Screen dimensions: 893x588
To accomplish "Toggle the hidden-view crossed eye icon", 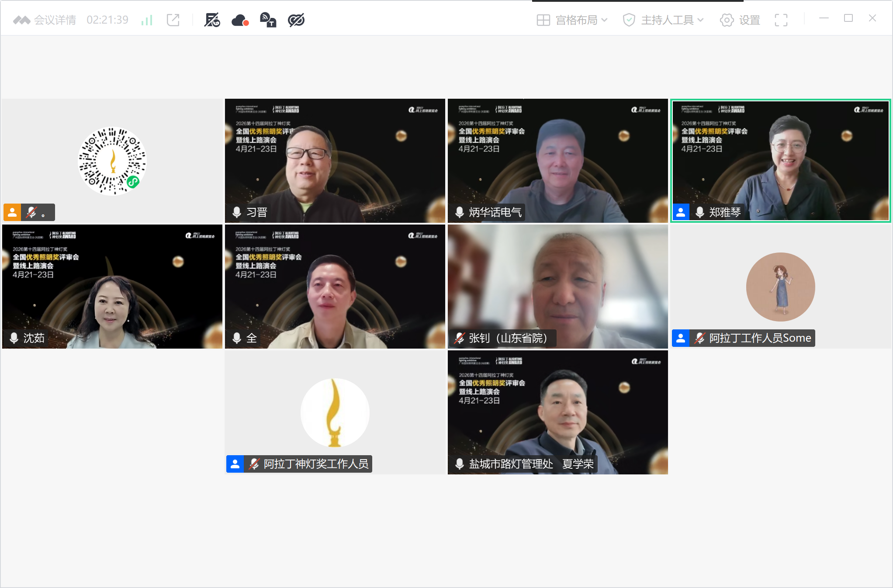I will pos(296,20).
